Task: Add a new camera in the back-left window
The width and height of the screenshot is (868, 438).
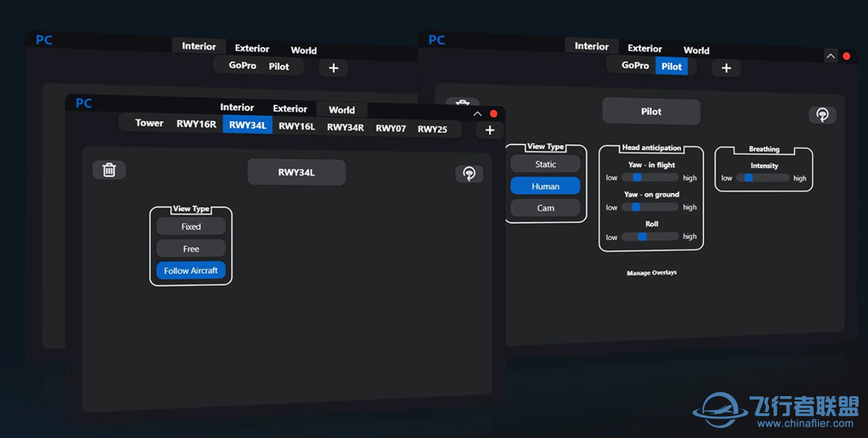Action: coord(334,68)
